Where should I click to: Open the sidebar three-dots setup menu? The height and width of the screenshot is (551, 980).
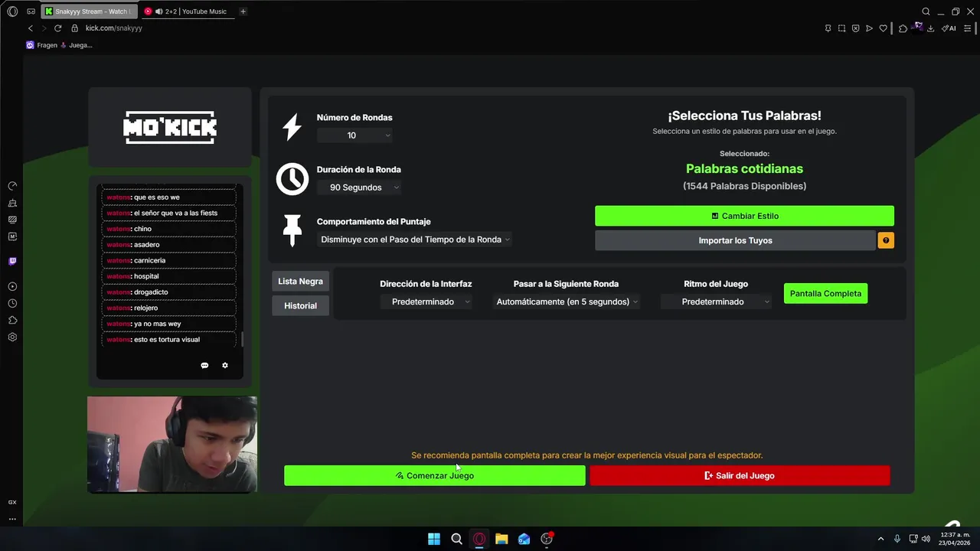point(12,519)
